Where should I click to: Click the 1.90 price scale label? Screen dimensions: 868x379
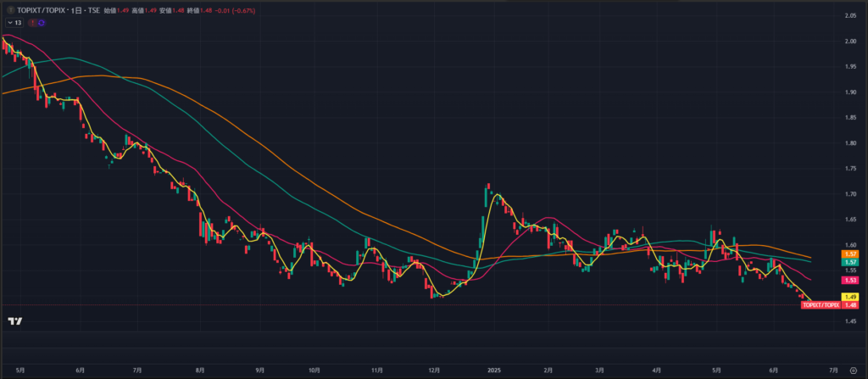pos(849,92)
